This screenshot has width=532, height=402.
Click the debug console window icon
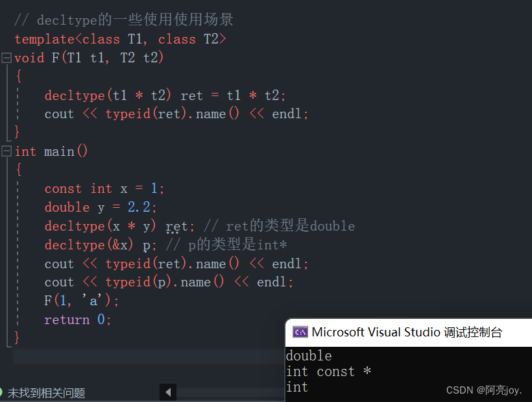[300, 332]
